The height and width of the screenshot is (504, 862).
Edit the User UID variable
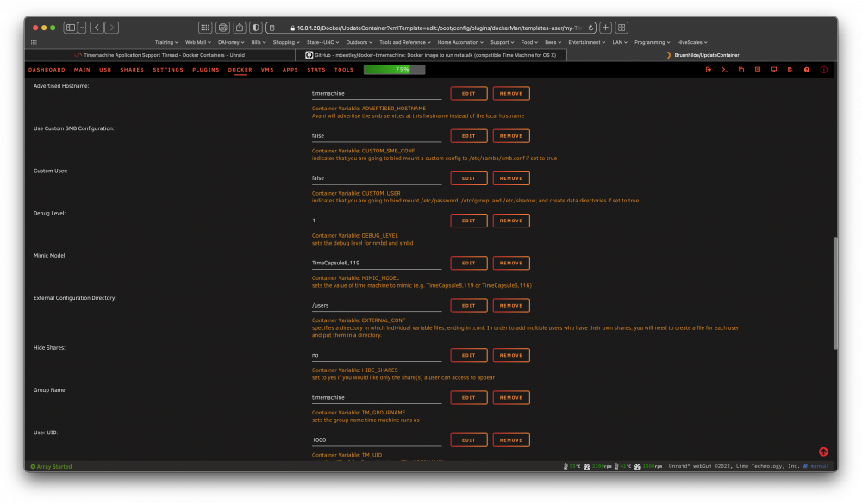(468, 439)
